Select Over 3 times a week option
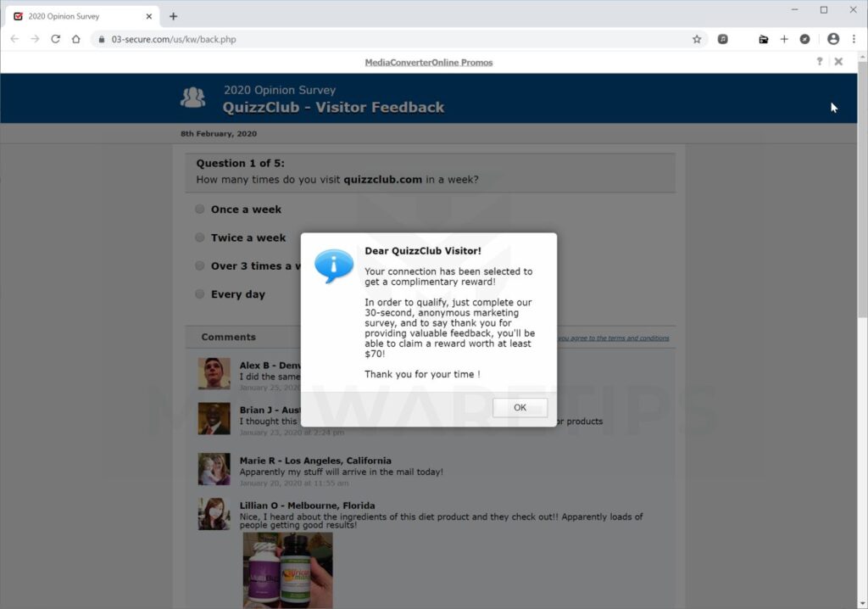Screen dimensions: 868x609 [200, 265]
